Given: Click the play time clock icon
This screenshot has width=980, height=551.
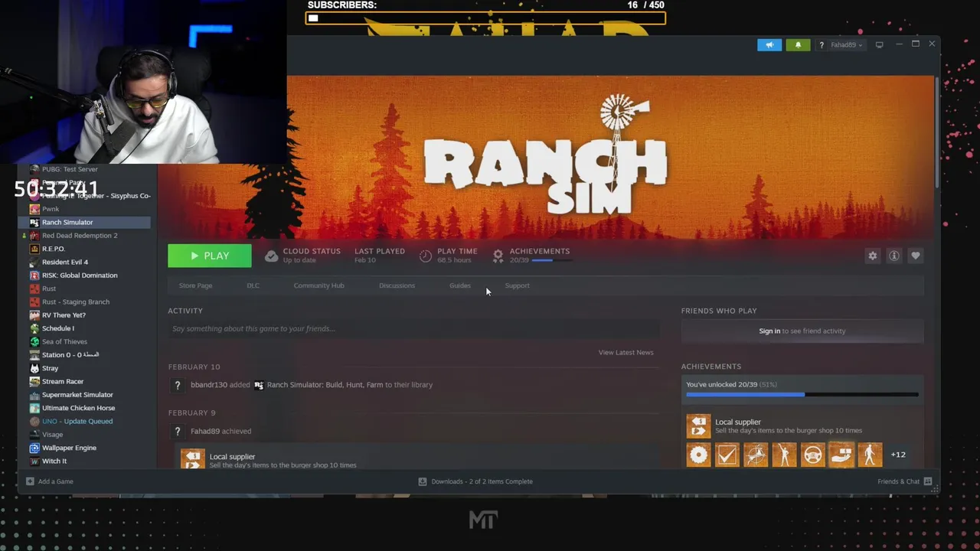Looking at the screenshot, I should point(426,256).
